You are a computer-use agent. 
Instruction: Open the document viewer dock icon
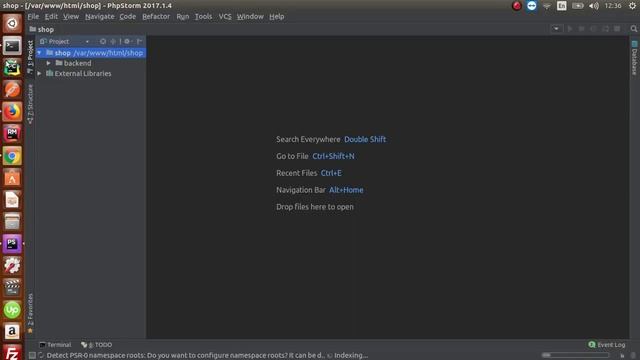[x=12, y=200]
